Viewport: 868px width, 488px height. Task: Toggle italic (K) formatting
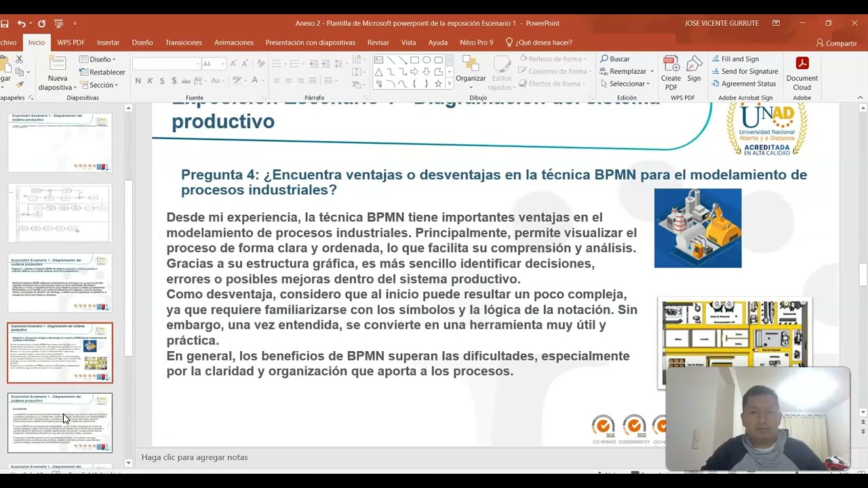[x=151, y=81]
